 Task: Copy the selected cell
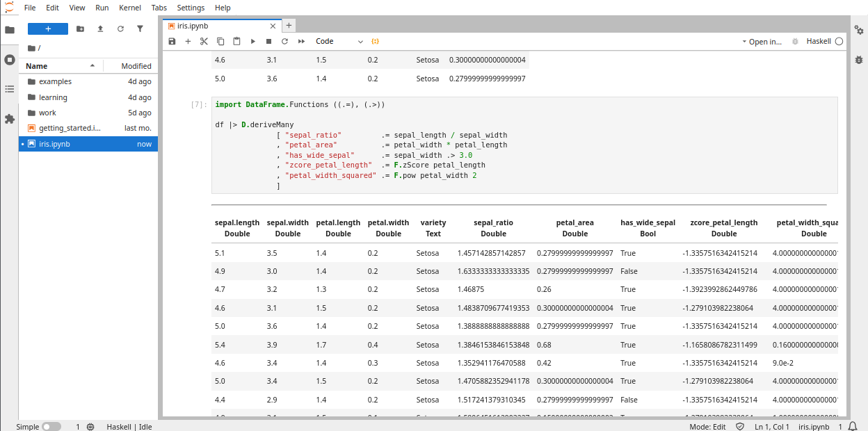coord(220,42)
